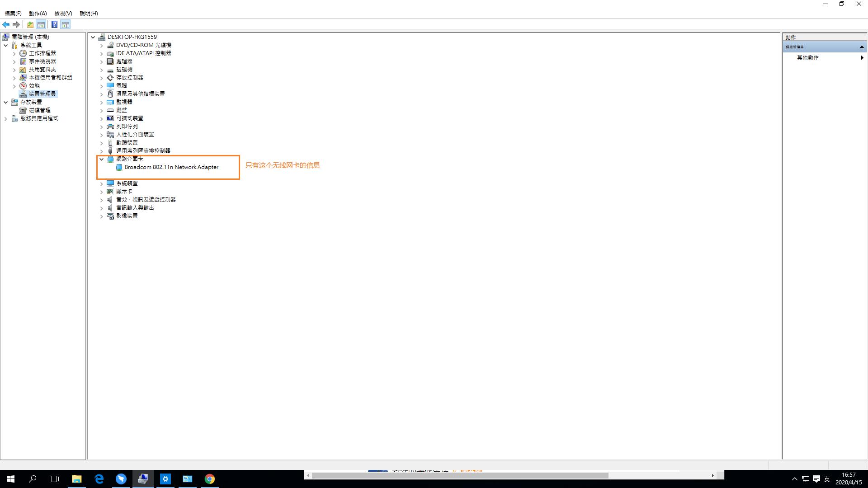
Task: Click the blue Back arrow toolbar icon
Action: point(6,24)
